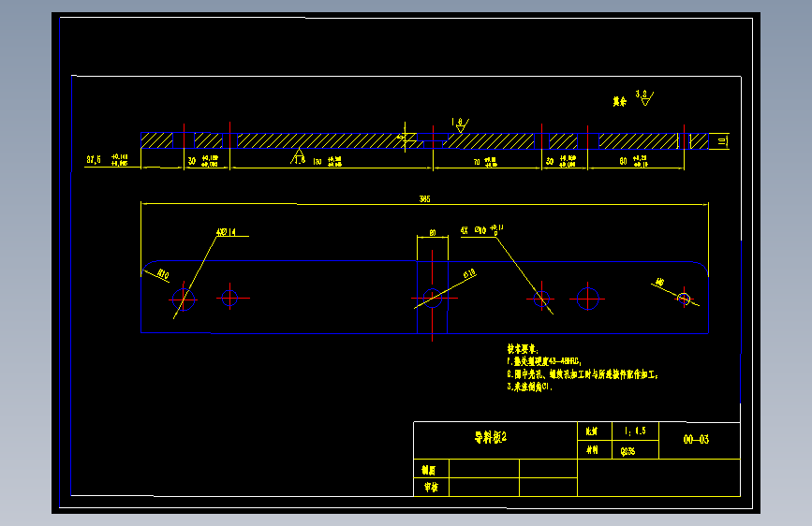This screenshot has height=526, width=812.
Task: Select the 4XØ14 hole callout label
Action: point(227,232)
